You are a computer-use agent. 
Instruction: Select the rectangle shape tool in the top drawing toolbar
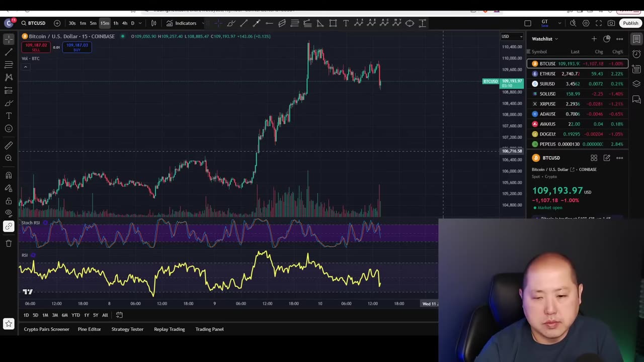click(333, 23)
